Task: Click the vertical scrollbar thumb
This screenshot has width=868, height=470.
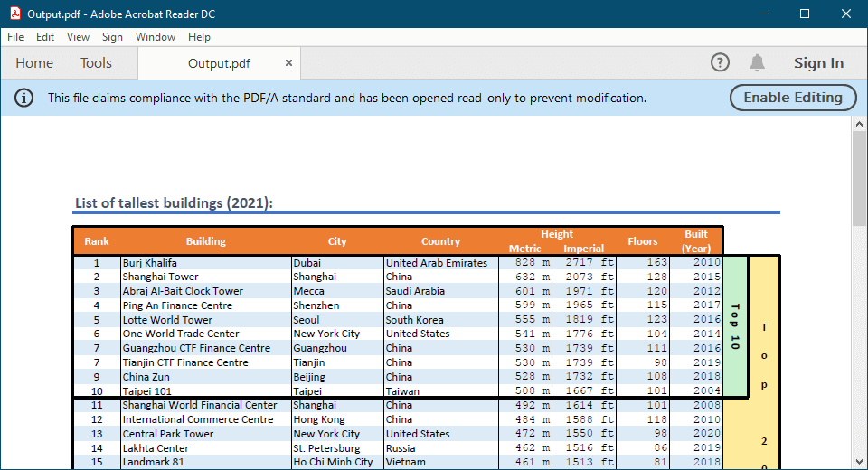Action: pyautogui.click(x=859, y=181)
